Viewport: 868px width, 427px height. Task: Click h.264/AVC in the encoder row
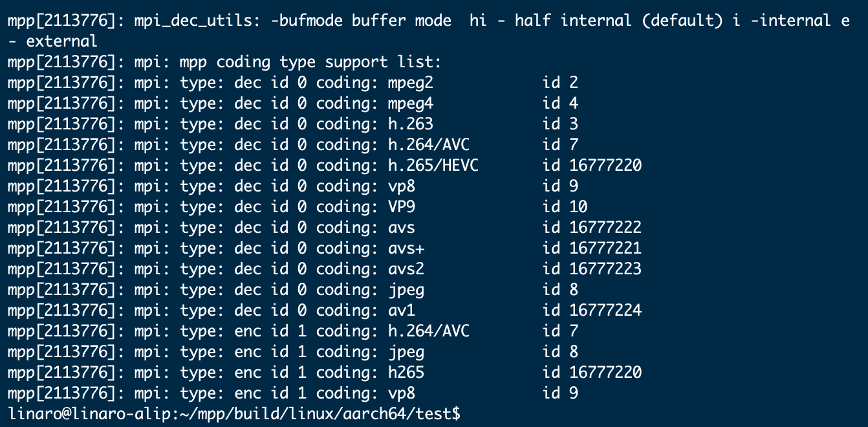tap(428, 331)
